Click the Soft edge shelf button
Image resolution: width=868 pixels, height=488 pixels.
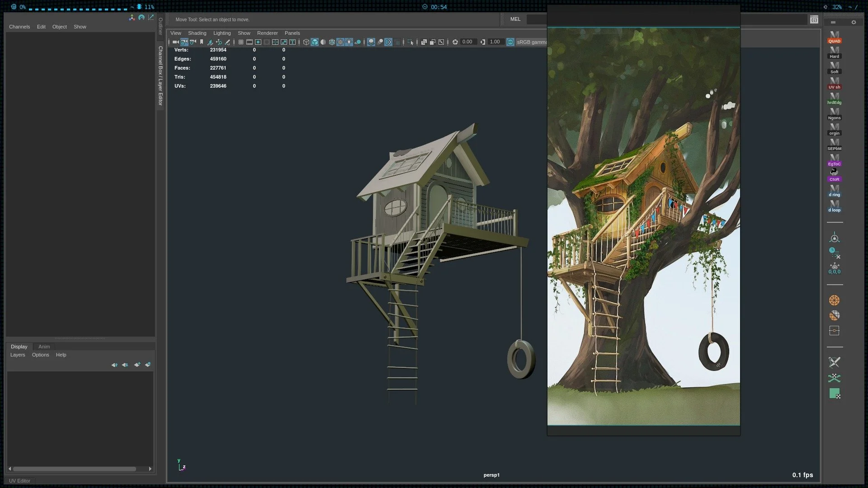point(834,68)
